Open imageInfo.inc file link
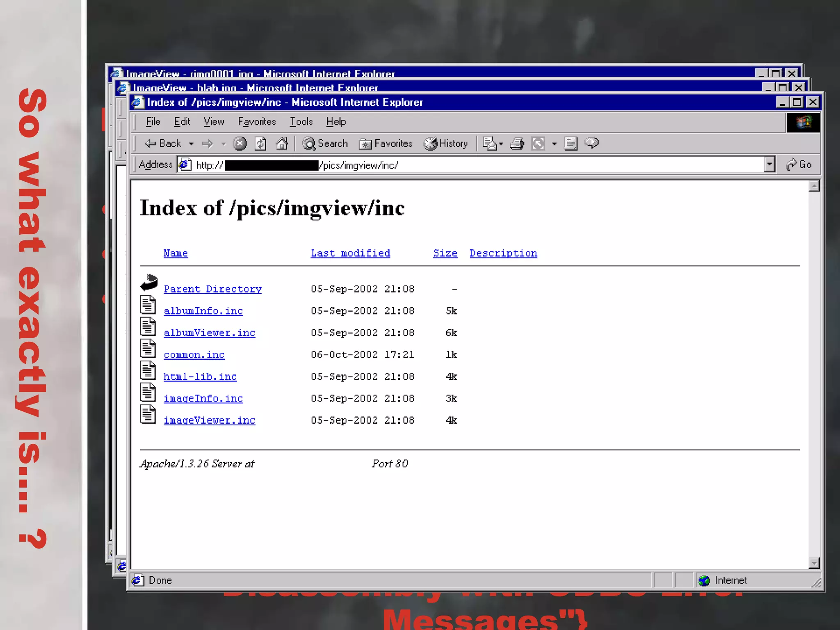The width and height of the screenshot is (840, 630). (x=203, y=398)
